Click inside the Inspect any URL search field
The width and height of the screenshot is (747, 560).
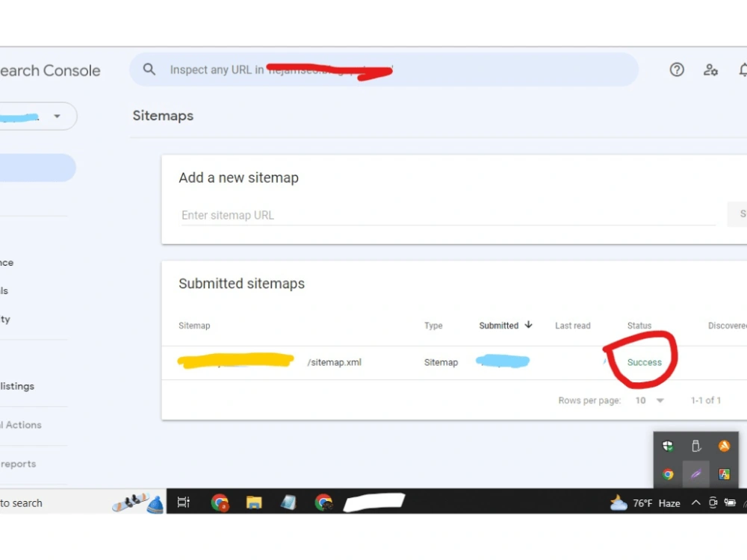(x=384, y=69)
